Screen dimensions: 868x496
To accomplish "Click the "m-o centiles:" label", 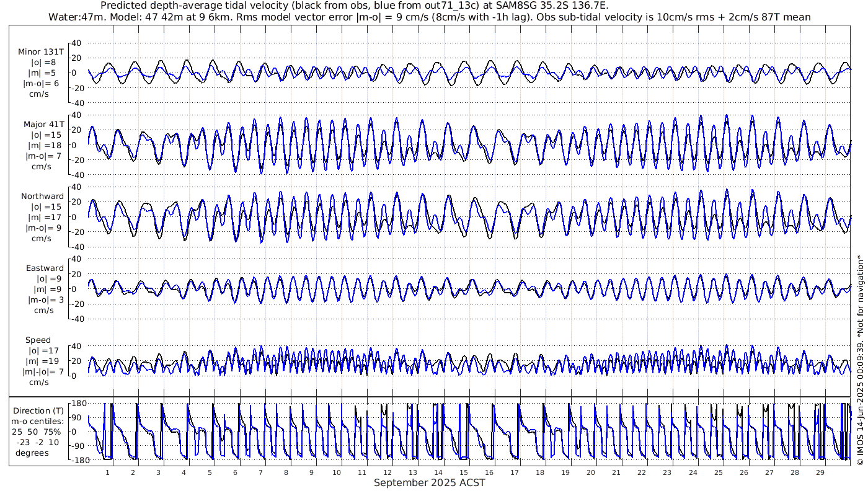I will pyautogui.click(x=38, y=422).
